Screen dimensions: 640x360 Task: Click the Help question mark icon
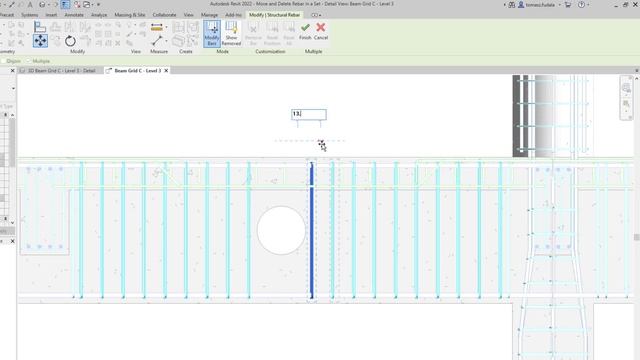coord(581,5)
